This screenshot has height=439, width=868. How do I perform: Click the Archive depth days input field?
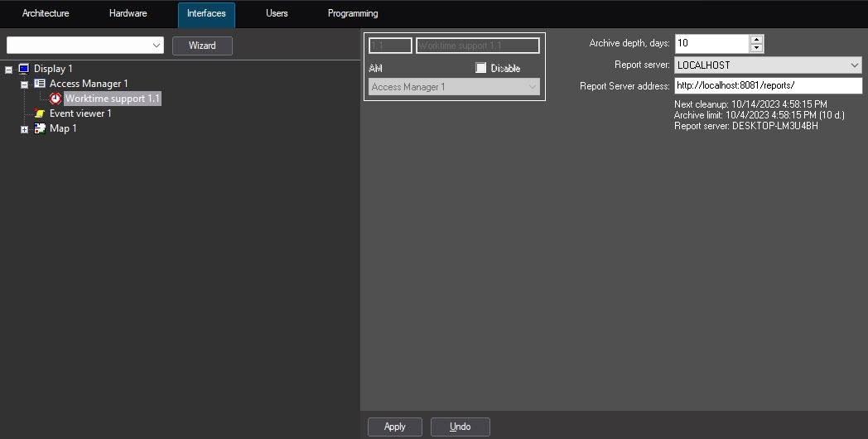tap(712, 43)
